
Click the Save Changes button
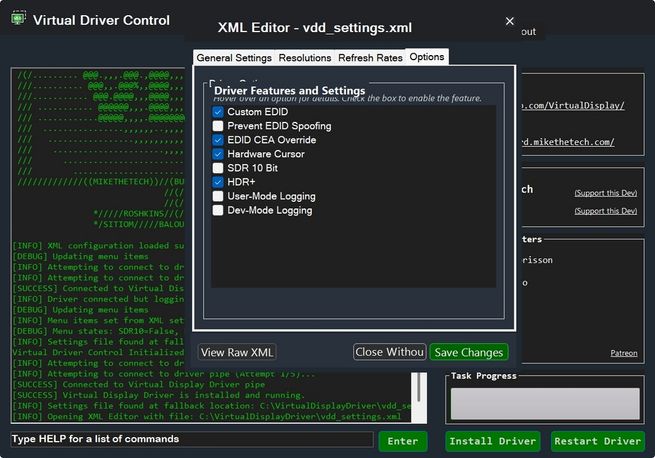[469, 352]
